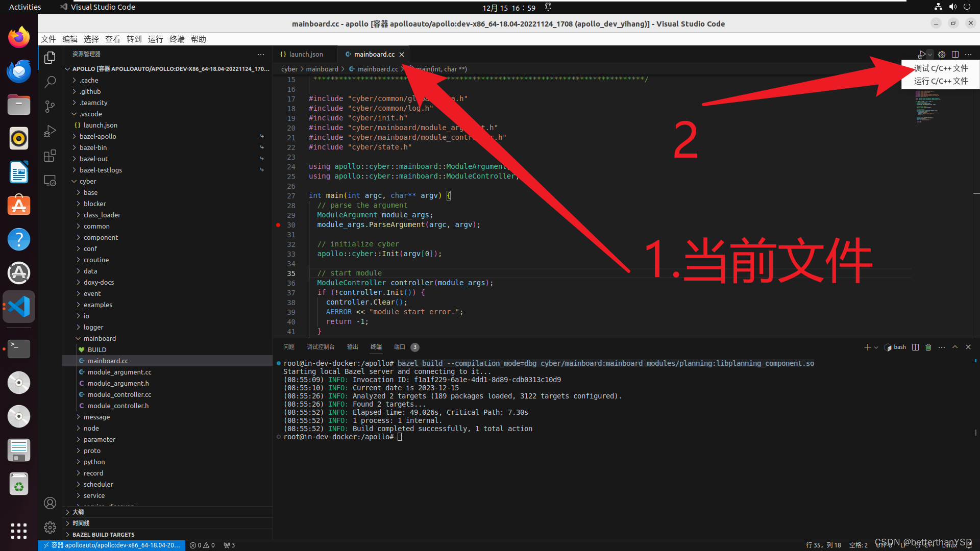Click the 空格: 2 indentation indicator

pyautogui.click(x=858, y=545)
